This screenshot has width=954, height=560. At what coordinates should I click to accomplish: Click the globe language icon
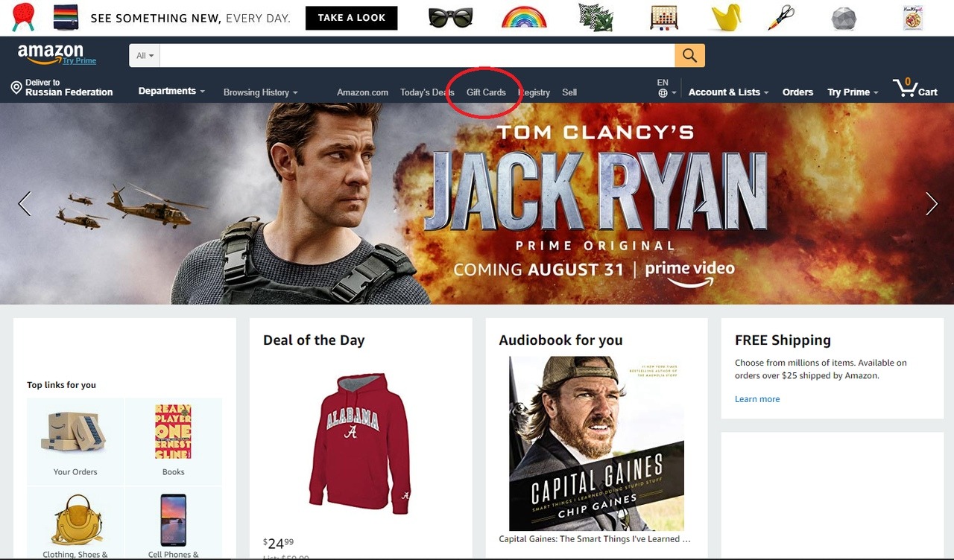click(x=663, y=93)
